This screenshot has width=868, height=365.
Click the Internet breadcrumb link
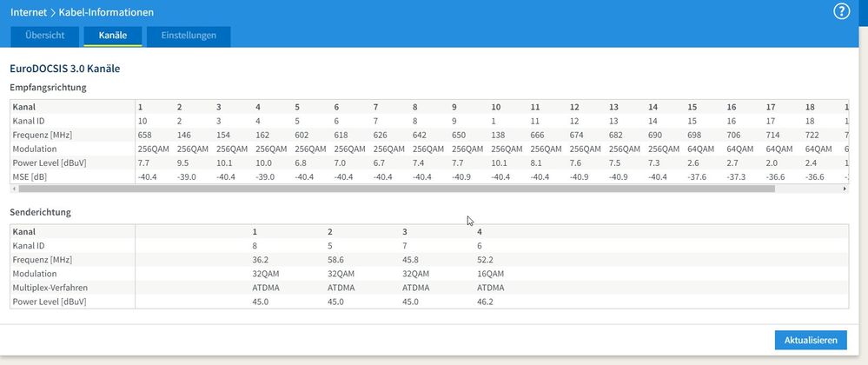[28, 11]
